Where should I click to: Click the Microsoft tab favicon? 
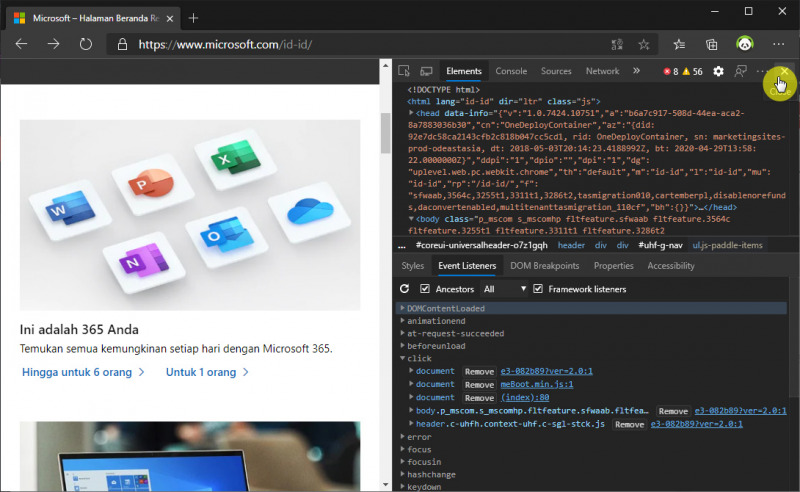point(19,18)
